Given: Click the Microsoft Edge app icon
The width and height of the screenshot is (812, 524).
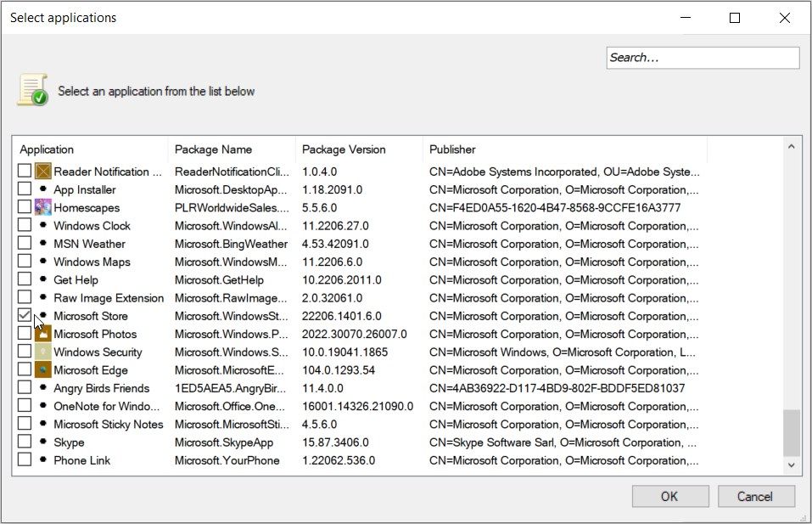Looking at the screenshot, I should [x=42, y=370].
